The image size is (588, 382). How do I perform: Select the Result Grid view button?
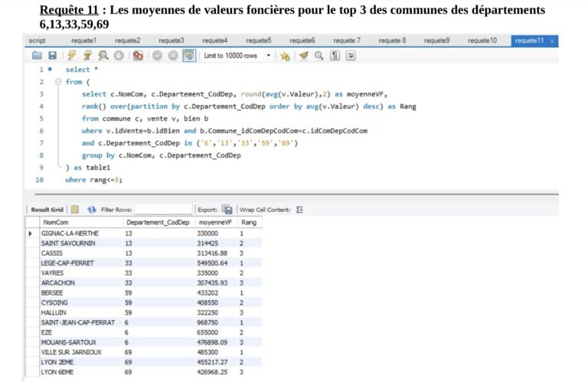[47, 210]
